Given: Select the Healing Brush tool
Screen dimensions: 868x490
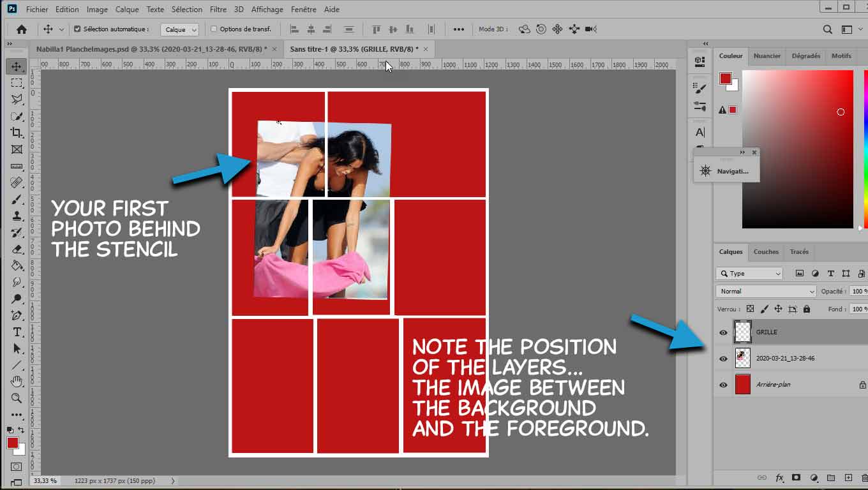Looking at the screenshot, I should tap(17, 182).
